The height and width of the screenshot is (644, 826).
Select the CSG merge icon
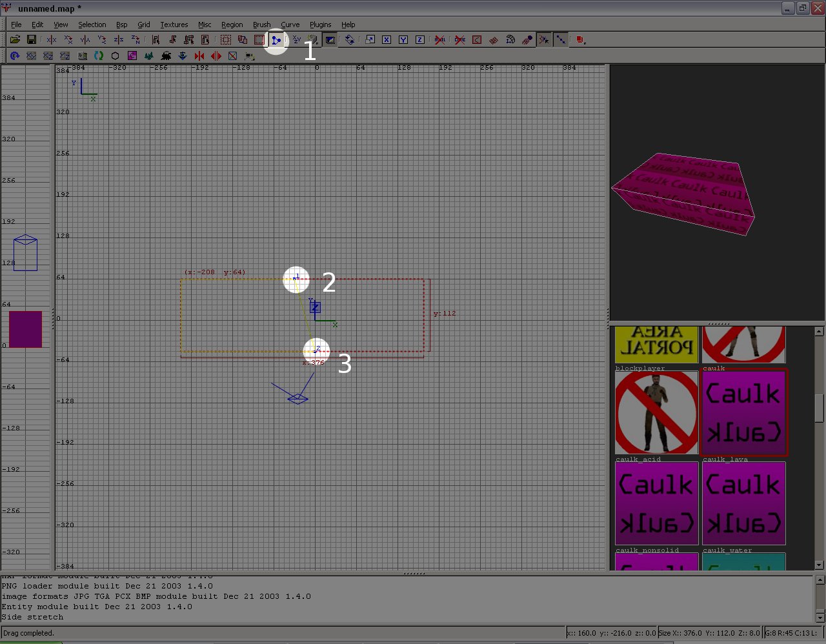pos(242,39)
